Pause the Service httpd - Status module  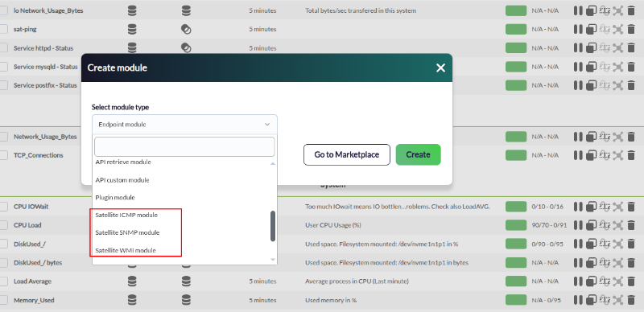578,48
